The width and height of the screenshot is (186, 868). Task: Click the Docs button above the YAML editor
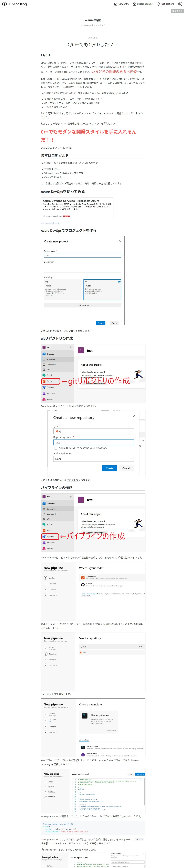131,774
